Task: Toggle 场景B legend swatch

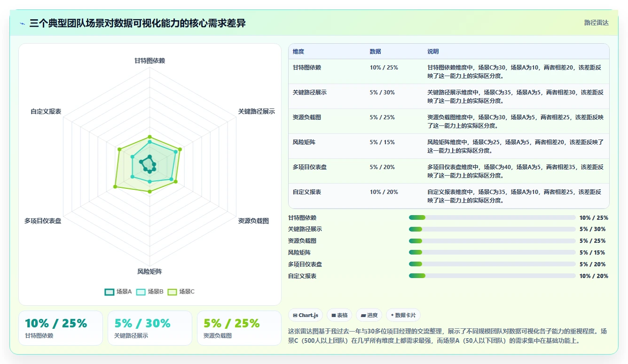Action: point(141,292)
